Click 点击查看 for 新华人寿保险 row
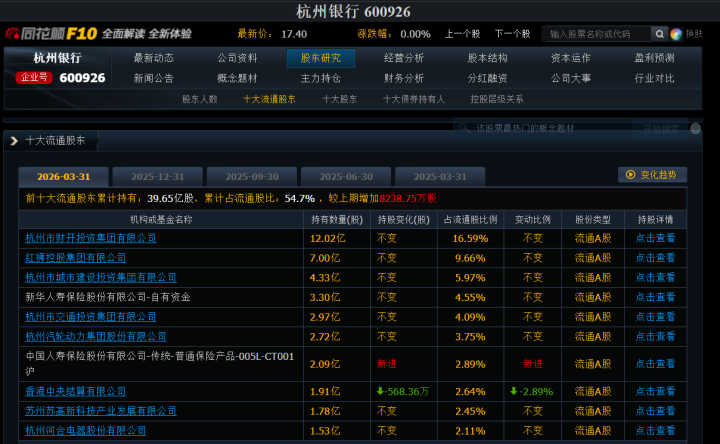This screenshot has height=444, width=720. click(655, 298)
